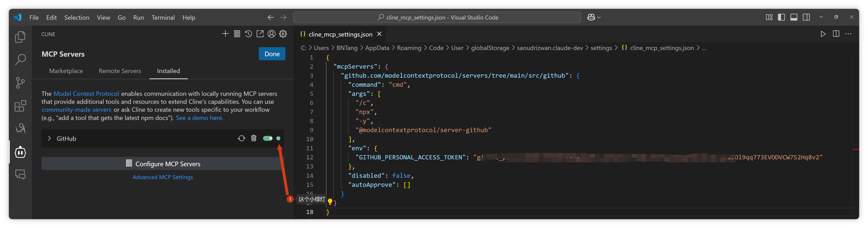
Task: Switch to the Marketplace tab
Action: click(x=66, y=71)
